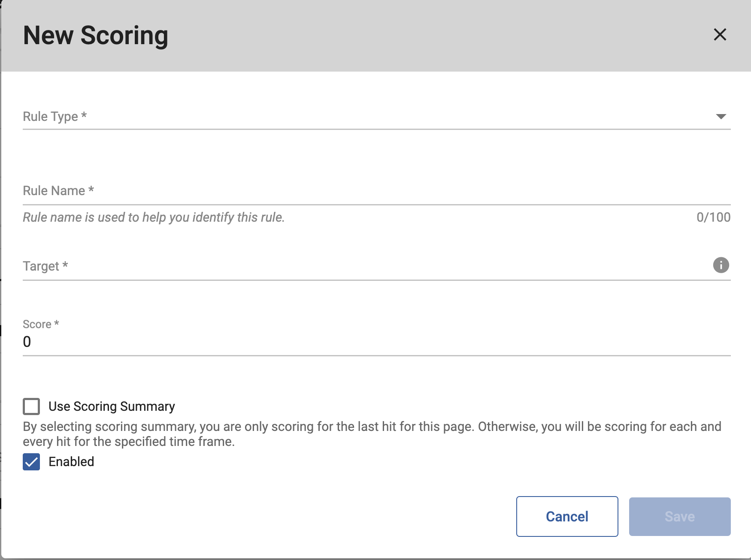Click the Score value field
Viewport: 751px width, 560px height.
(x=376, y=342)
